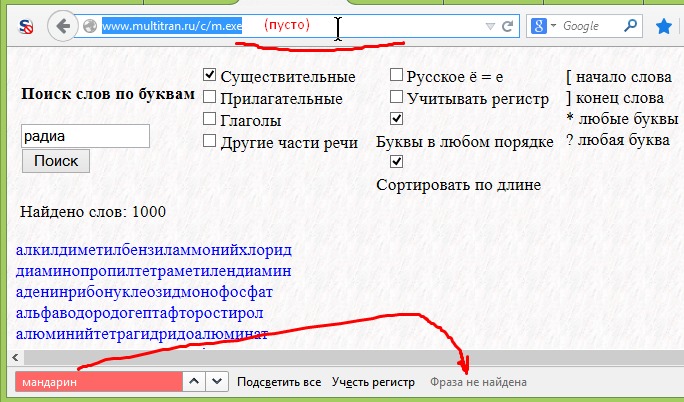
Task: Uncheck the Существительные checkbox
Action: pos(209,75)
